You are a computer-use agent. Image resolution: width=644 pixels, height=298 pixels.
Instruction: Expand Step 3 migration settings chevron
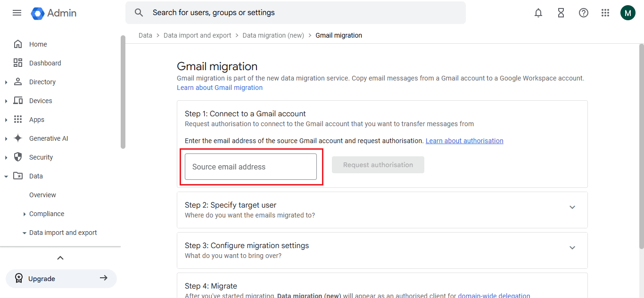tap(572, 248)
